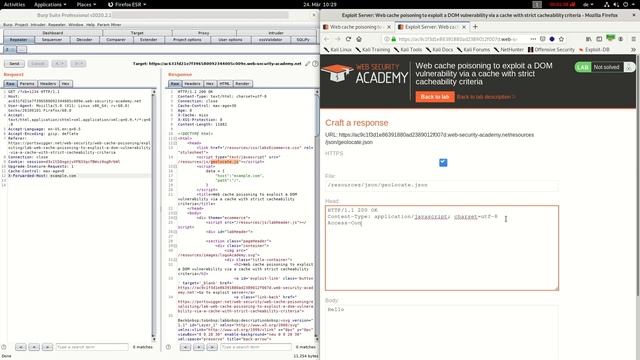640x360 pixels.
Task: Open power menu icon in top bar
Action: coord(625,4)
